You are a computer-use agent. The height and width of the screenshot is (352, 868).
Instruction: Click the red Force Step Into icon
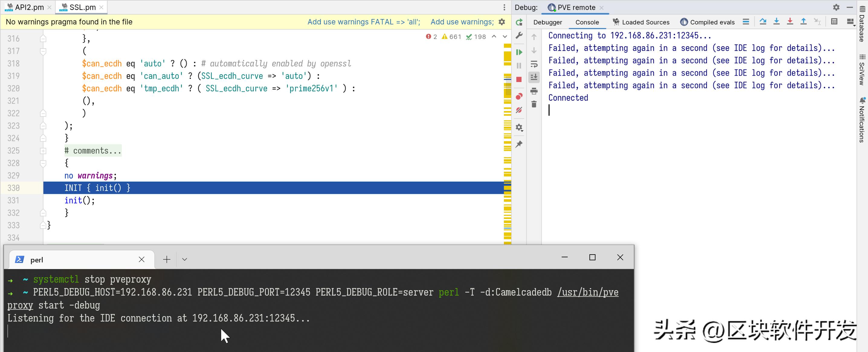click(x=790, y=22)
